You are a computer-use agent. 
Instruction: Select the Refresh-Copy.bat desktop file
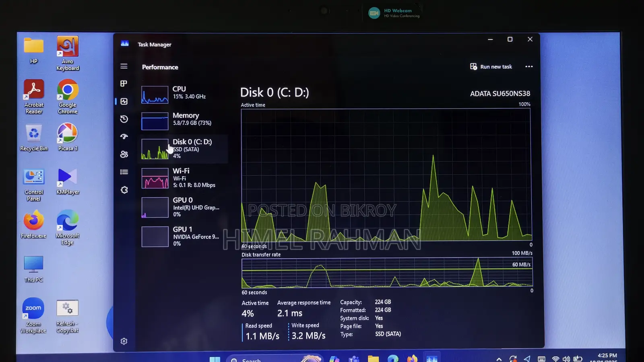[68, 316]
